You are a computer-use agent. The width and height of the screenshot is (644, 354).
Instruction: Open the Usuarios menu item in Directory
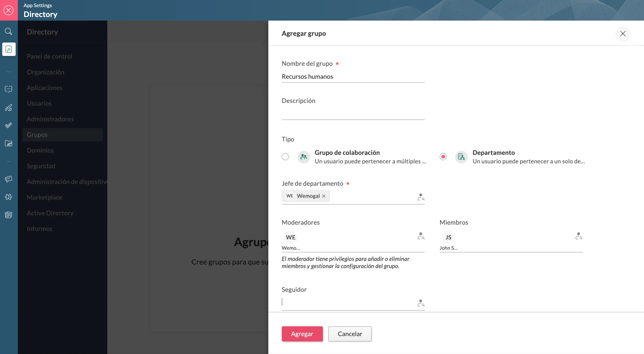tap(39, 103)
